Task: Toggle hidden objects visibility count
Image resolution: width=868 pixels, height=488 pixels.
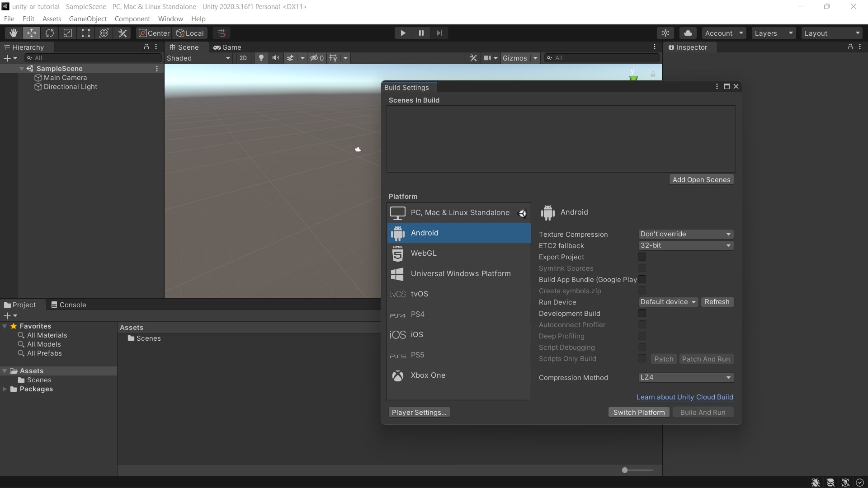Action: click(x=316, y=58)
